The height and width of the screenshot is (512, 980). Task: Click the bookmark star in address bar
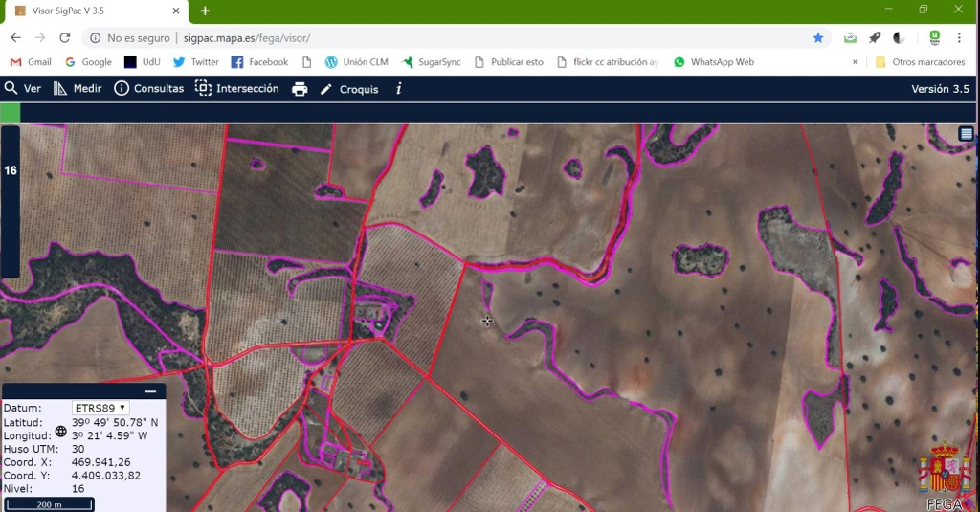click(818, 38)
